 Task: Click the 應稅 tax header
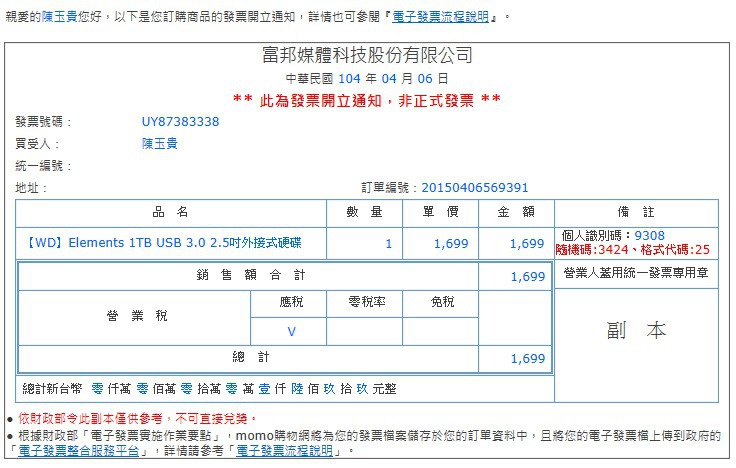(x=291, y=302)
